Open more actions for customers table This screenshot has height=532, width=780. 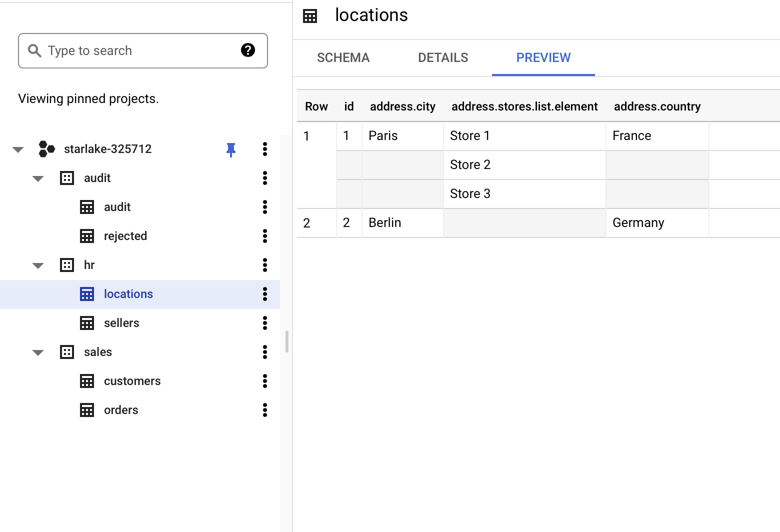[265, 381]
